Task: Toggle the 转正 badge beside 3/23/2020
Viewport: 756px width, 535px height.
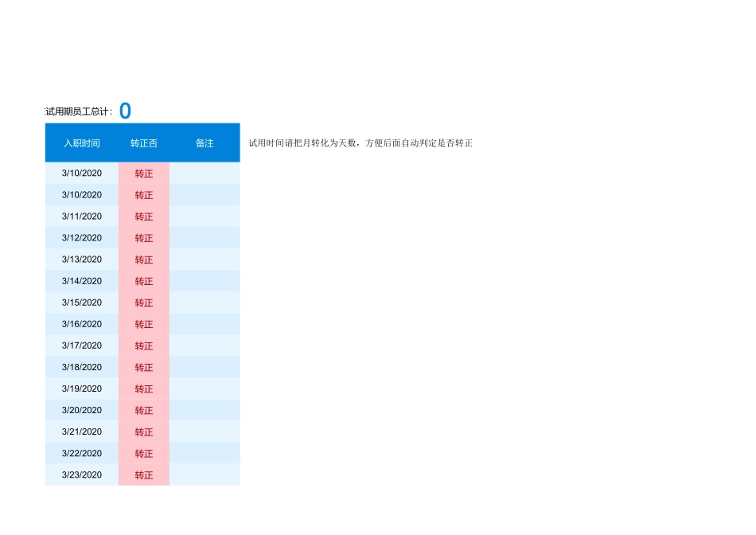Action: pyautogui.click(x=144, y=474)
